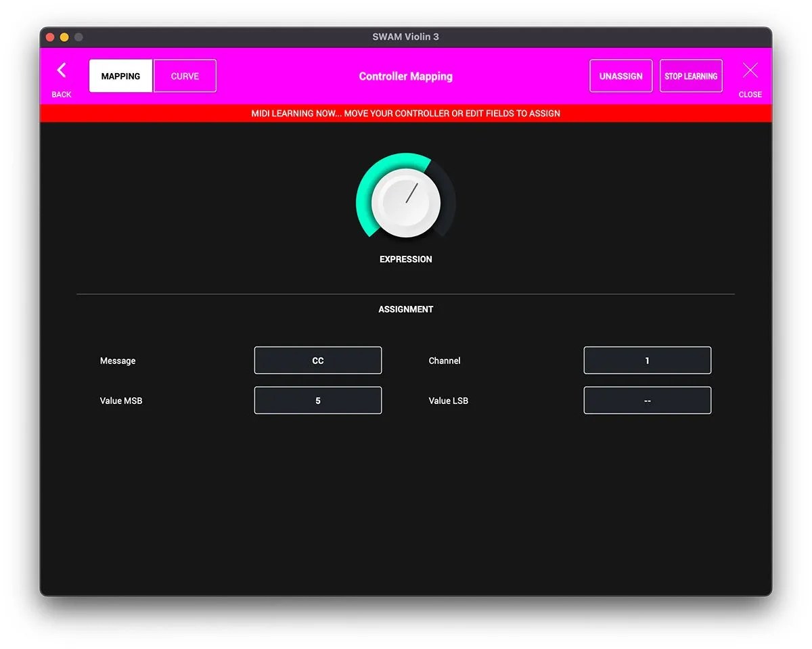Open the Channel field showing 1

tap(648, 360)
